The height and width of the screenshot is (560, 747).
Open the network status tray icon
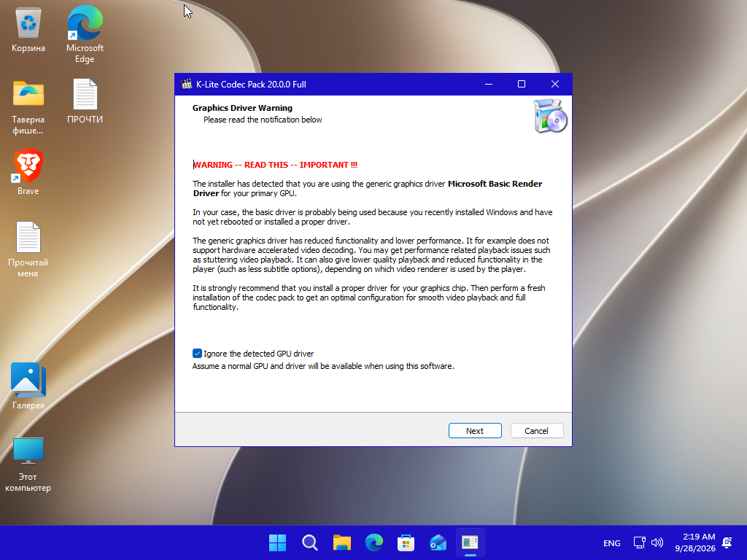pyautogui.click(x=639, y=542)
